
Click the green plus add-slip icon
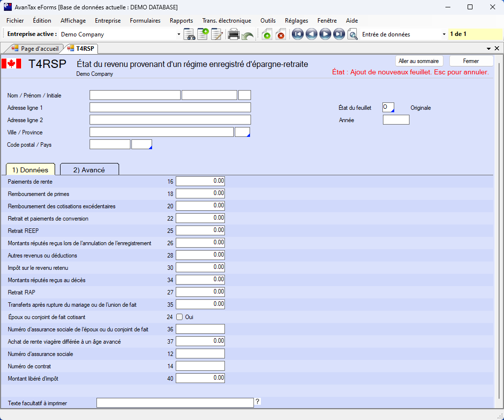click(267, 34)
